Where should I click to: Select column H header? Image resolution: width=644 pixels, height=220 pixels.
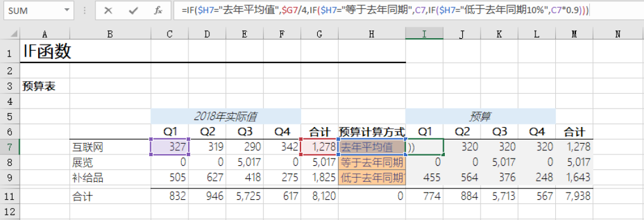[x=371, y=34]
